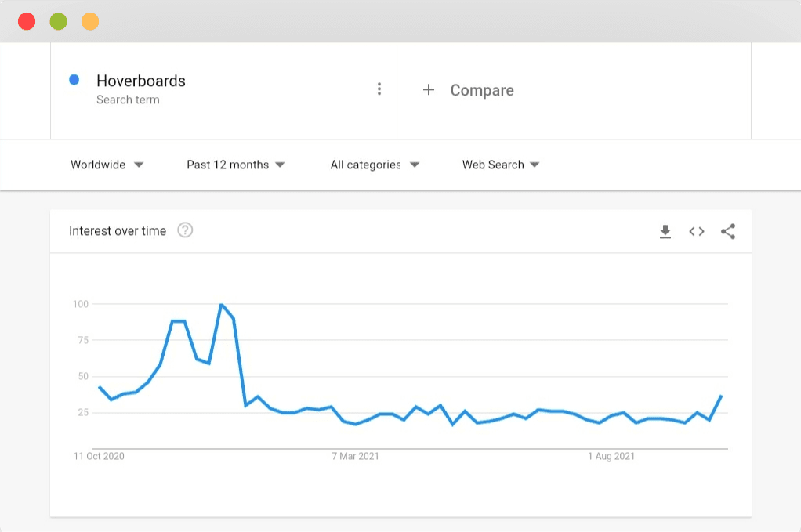This screenshot has height=532, width=801.
Task: Open the Past 12 months dropdown
Action: point(235,165)
